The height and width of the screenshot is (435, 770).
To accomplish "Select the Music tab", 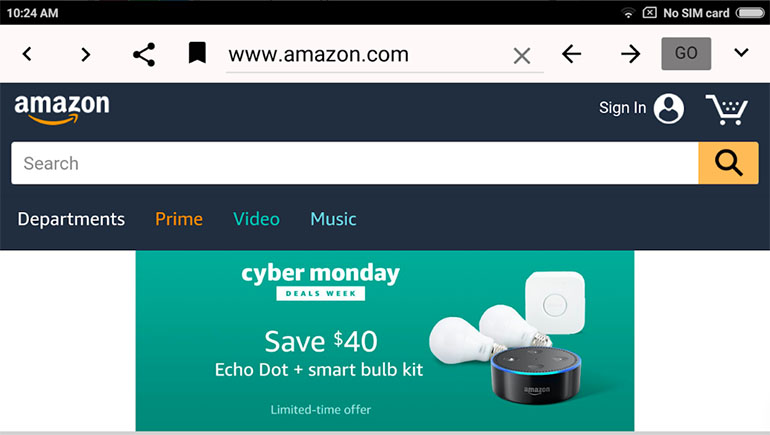I will pyautogui.click(x=333, y=219).
